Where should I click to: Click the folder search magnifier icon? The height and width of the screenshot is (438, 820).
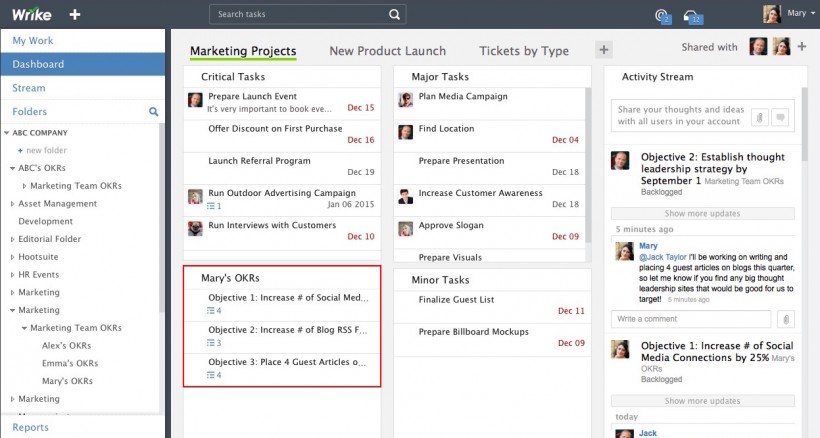153,111
